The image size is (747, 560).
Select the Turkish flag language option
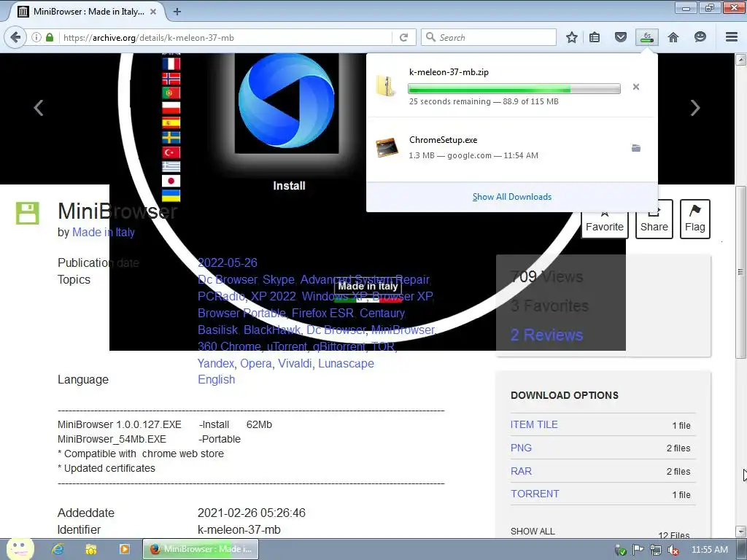click(171, 152)
